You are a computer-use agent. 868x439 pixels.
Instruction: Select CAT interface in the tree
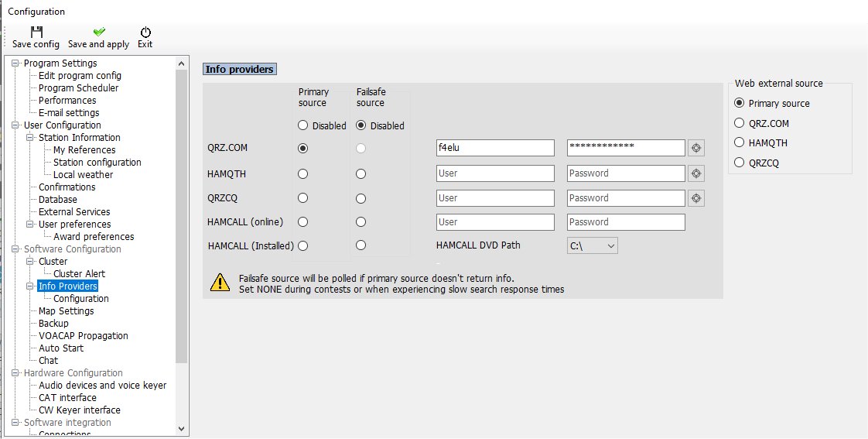click(67, 398)
